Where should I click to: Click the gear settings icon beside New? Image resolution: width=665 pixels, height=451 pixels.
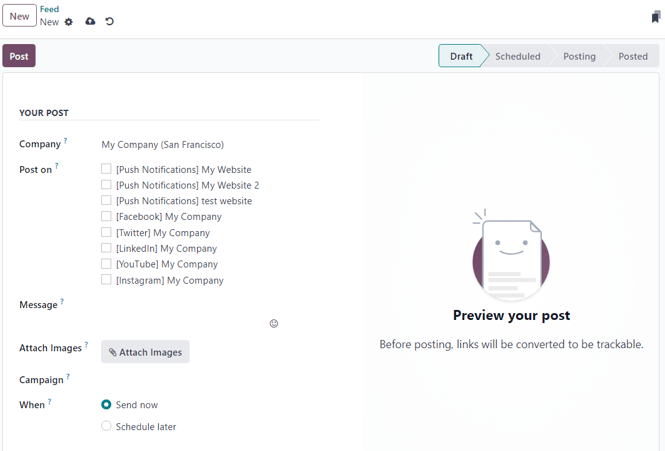69,22
